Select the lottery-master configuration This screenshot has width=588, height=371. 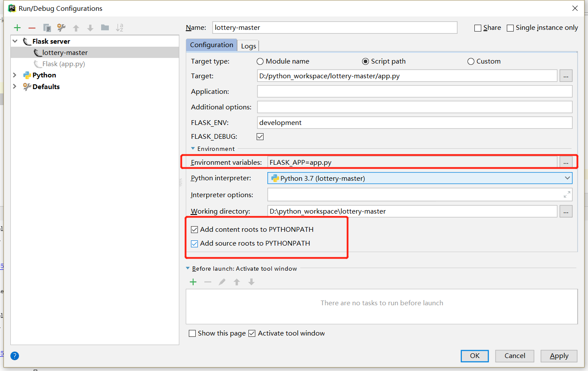click(x=95, y=53)
